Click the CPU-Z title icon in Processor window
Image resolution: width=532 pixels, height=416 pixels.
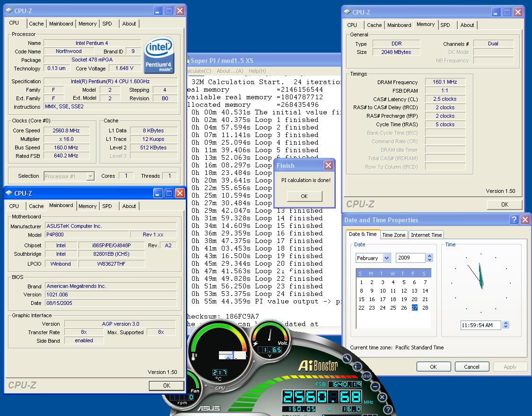(9, 11)
